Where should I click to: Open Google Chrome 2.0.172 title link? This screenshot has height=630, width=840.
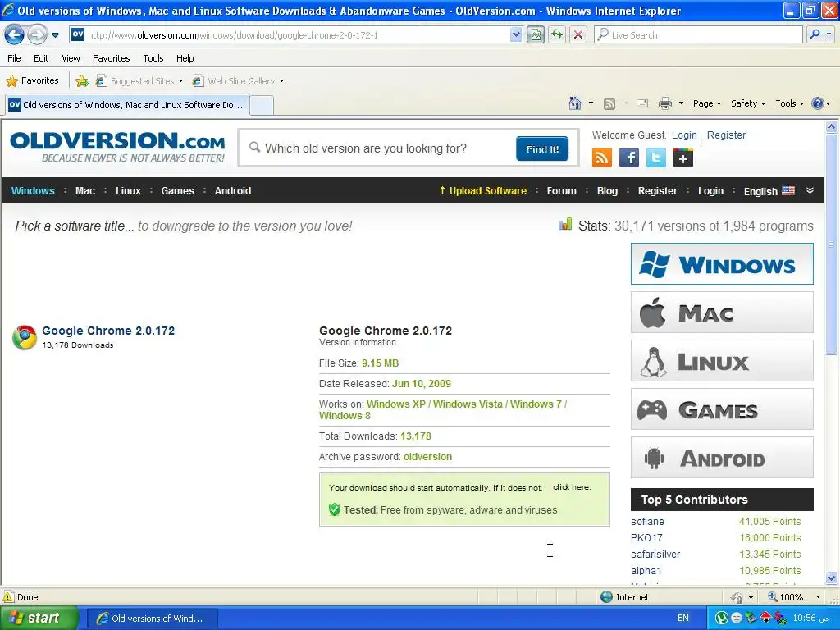[108, 331]
